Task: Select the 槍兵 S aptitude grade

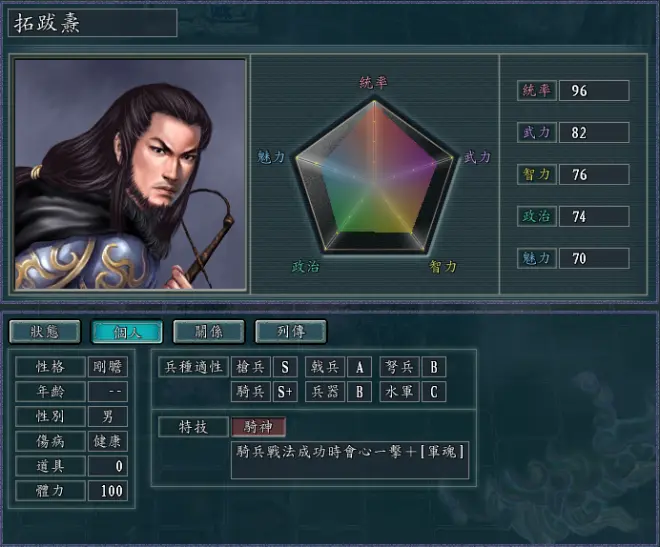Action: 285,367
